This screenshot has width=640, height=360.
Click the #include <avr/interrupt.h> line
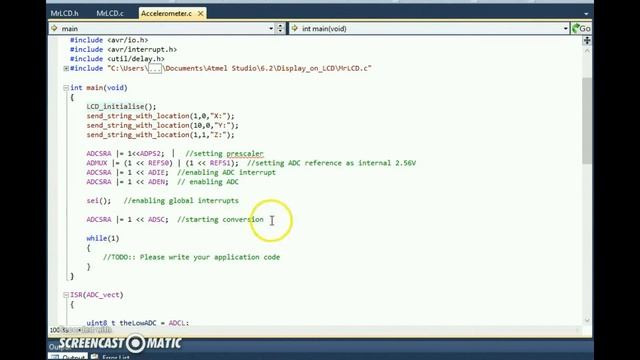[123, 49]
